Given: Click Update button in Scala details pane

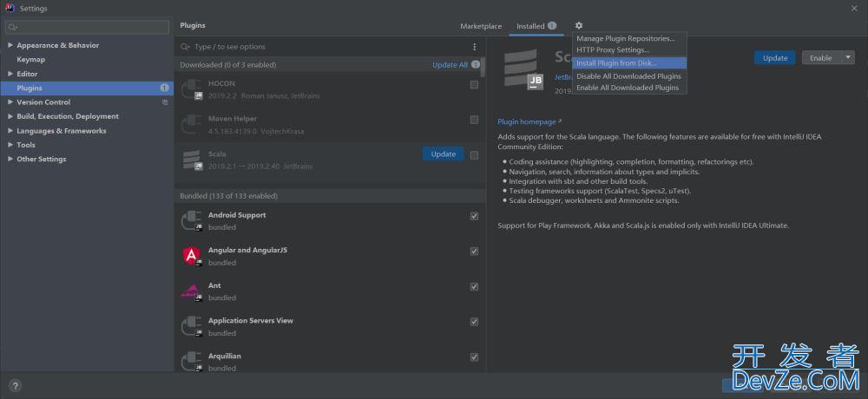Looking at the screenshot, I should click(x=774, y=57).
